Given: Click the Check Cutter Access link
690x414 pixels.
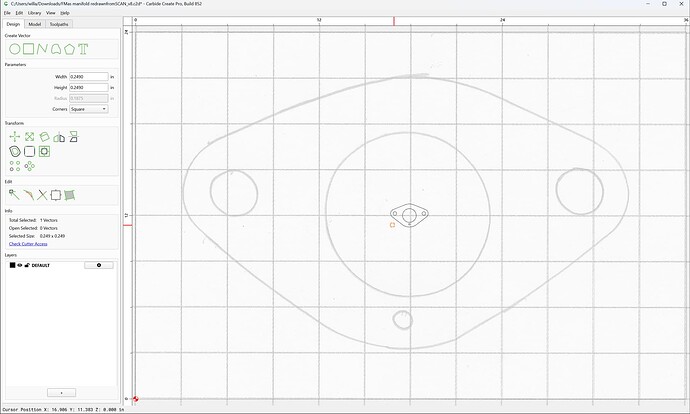Looking at the screenshot, I should click(x=28, y=244).
